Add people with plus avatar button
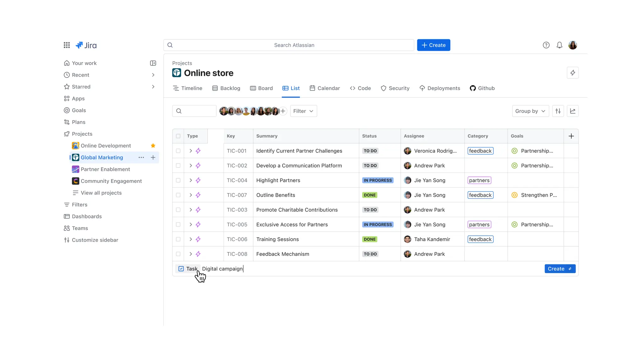 click(x=283, y=111)
